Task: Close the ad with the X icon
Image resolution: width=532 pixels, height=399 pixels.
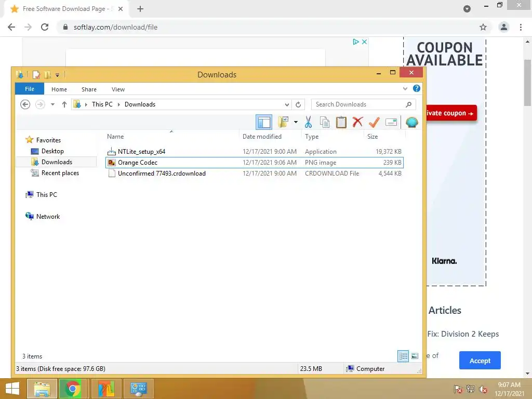Action: tap(364, 42)
